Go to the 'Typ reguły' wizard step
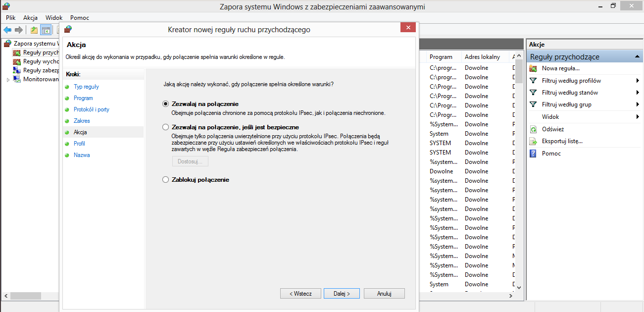This screenshot has width=644, height=312. [x=86, y=87]
